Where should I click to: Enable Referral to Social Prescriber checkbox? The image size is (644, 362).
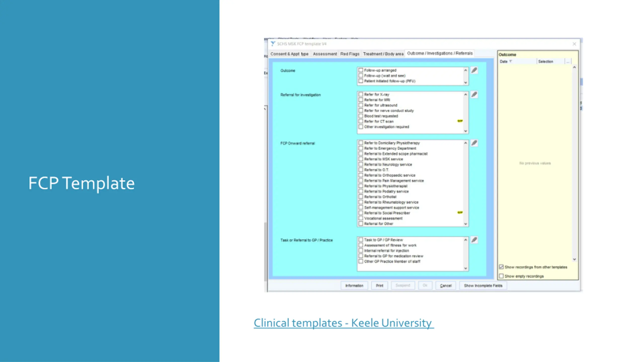361,213
